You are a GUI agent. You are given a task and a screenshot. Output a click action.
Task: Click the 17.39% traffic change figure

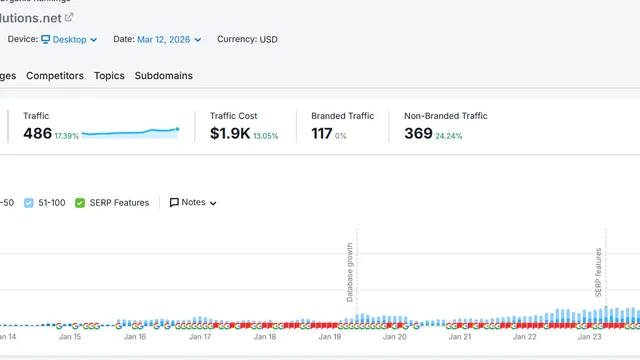click(67, 136)
